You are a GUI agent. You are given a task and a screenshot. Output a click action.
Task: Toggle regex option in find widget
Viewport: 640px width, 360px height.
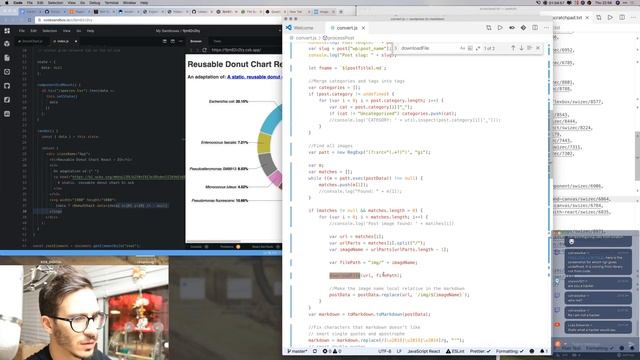[478, 48]
